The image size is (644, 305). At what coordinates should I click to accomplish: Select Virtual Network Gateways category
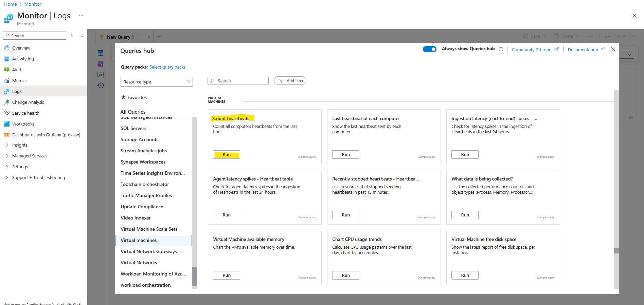pos(149,251)
